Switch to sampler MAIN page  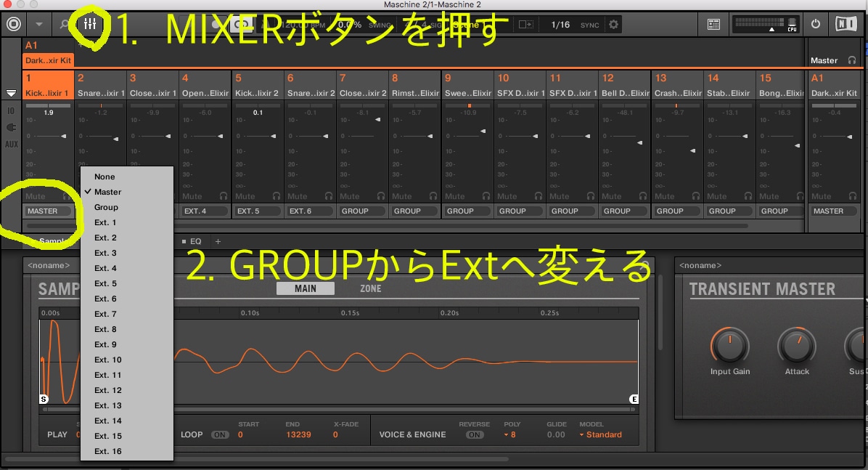pos(306,289)
